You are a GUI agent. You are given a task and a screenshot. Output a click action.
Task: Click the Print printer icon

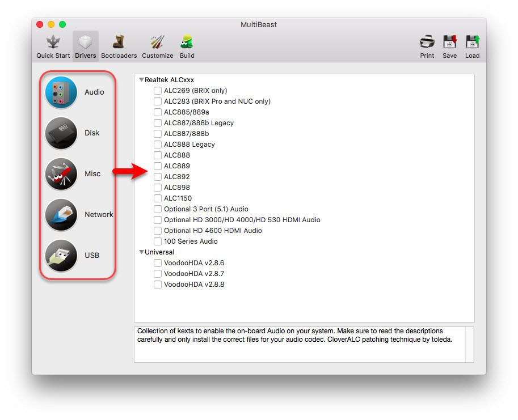pos(427,43)
